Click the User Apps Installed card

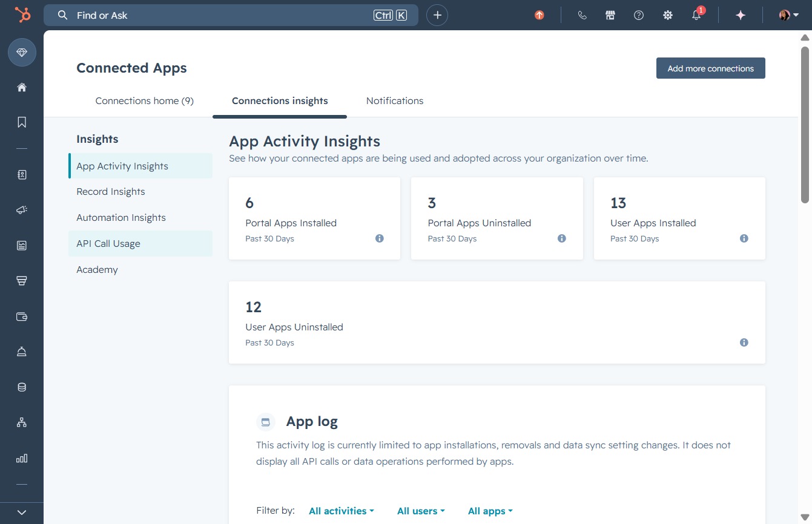coord(679,218)
